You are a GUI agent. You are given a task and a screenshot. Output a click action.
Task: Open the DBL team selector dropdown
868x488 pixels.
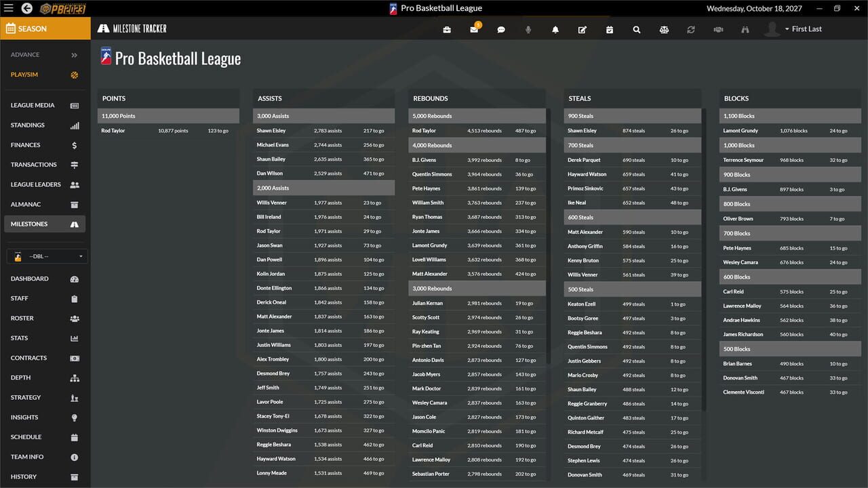click(x=45, y=256)
